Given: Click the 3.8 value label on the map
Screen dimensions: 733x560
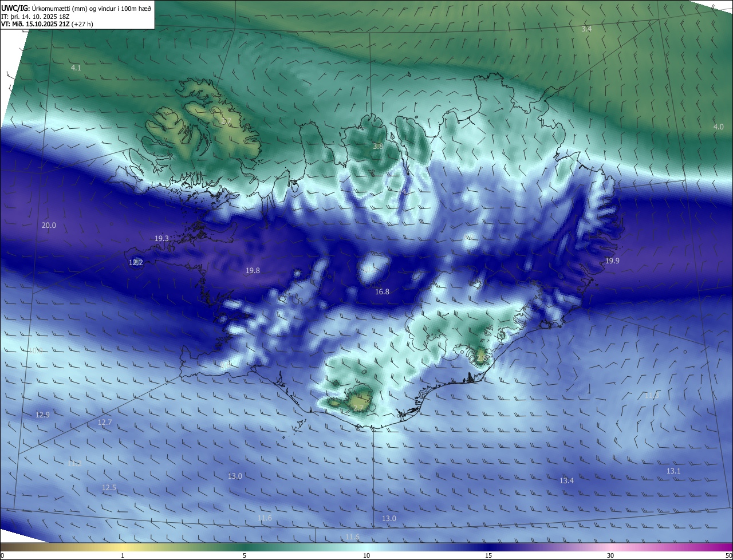Looking at the screenshot, I should point(378,146).
